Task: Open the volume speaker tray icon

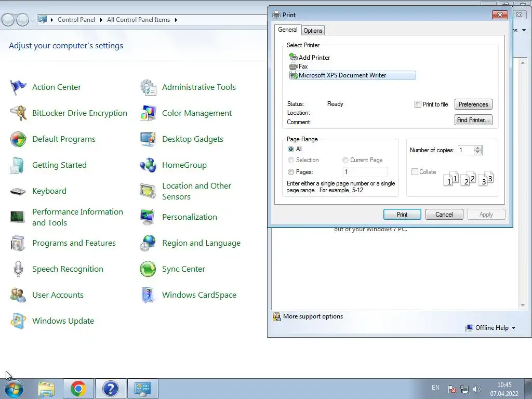Action: coord(477,389)
